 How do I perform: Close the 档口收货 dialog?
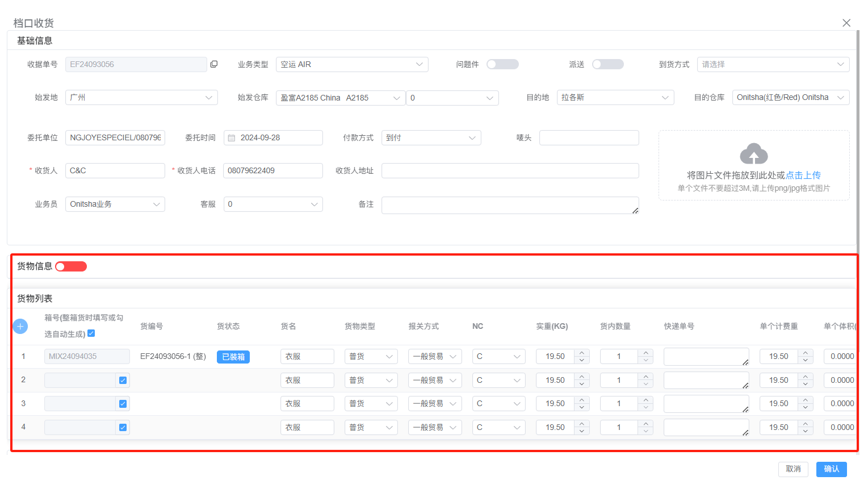click(x=846, y=23)
